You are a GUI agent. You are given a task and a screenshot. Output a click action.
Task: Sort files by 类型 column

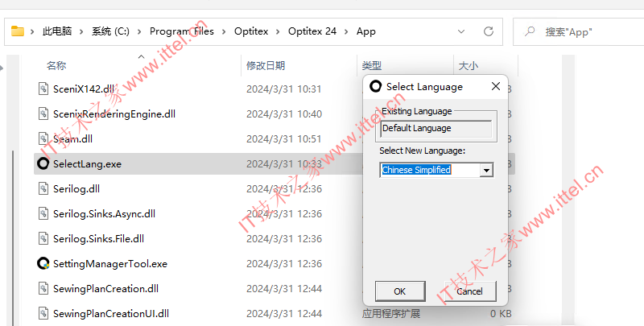click(x=372, y=66)
